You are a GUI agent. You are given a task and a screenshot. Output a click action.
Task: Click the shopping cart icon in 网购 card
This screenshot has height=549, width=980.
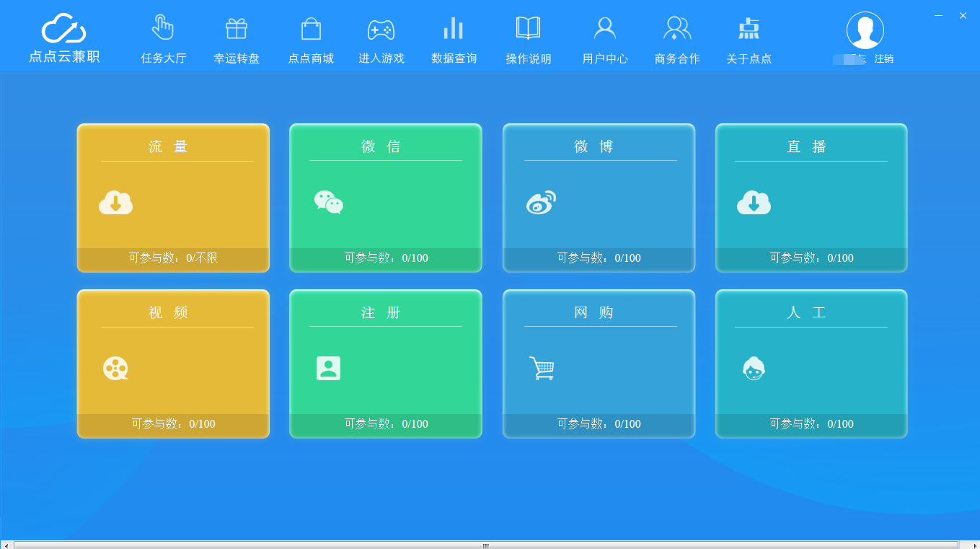[542, 368]
